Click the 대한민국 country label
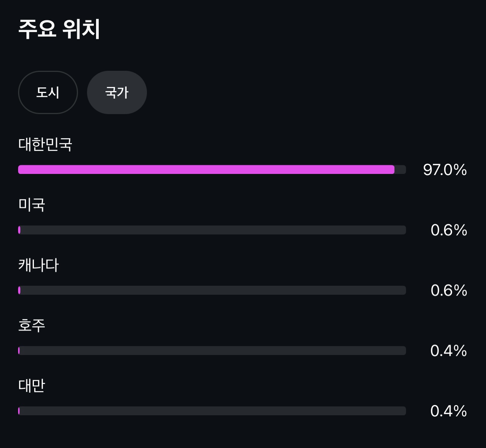 [x=45, y=144]
